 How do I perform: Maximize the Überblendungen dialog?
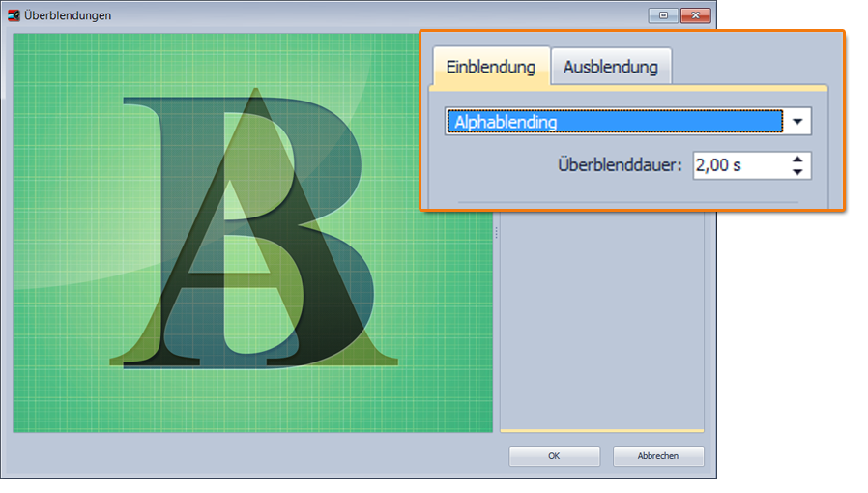tap(663, 15)
